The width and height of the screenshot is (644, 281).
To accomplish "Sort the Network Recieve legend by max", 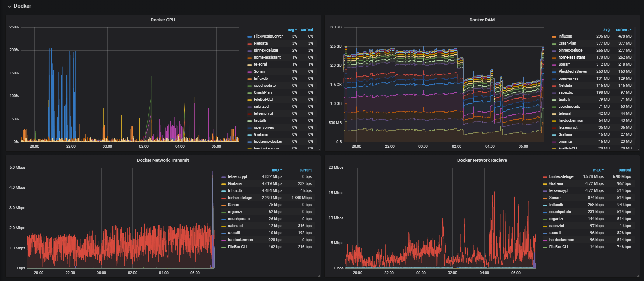I will coord(598,170).
